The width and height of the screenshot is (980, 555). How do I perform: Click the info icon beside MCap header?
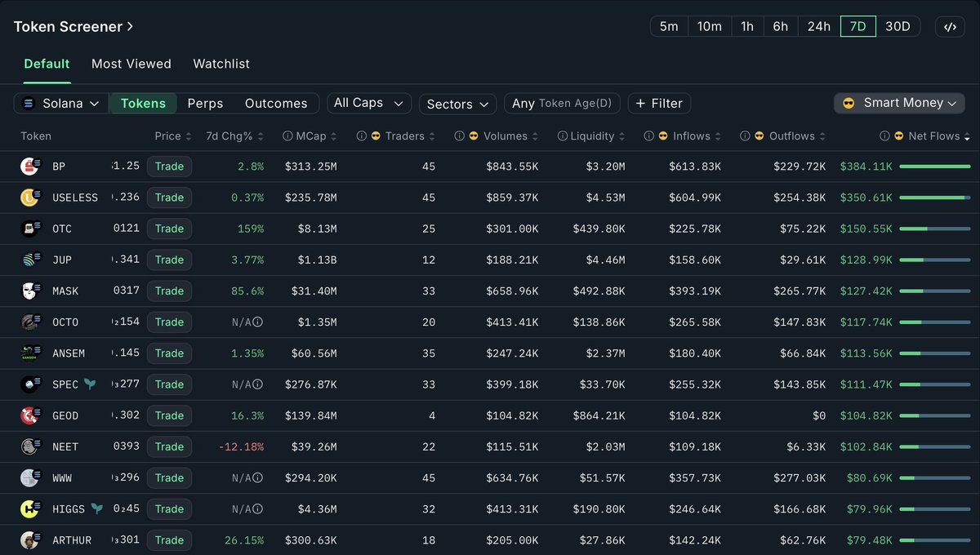(287, 136)
